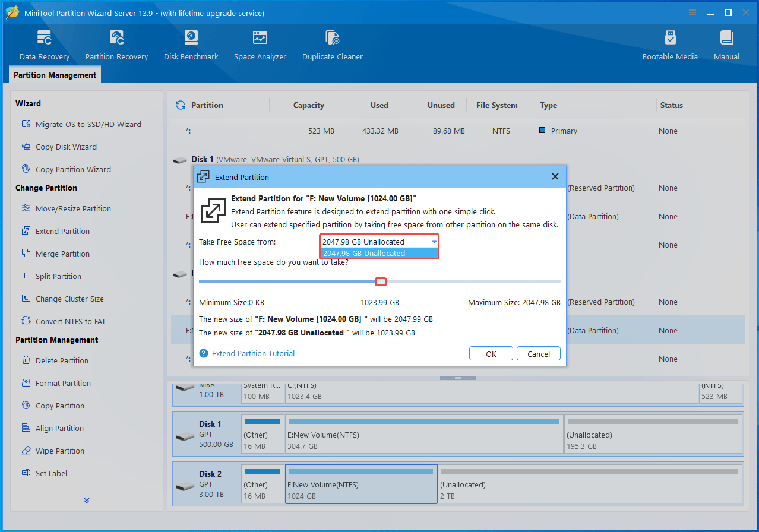The image size is (759, 532).
Task: Cancel the Extend Partition dialog
Action: 538,353
